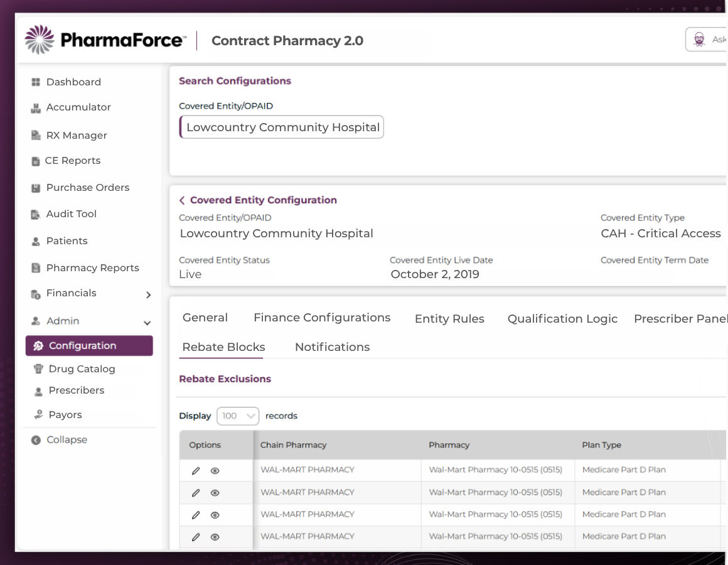Open the Audit Tool page
728x565 pixels.
click(71, 214)
